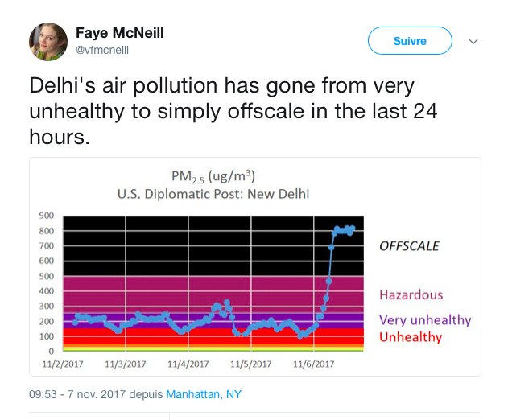Open the Faye McNeill display name link
The height and width of the screenshot is (420, 508).
(119, 33)
